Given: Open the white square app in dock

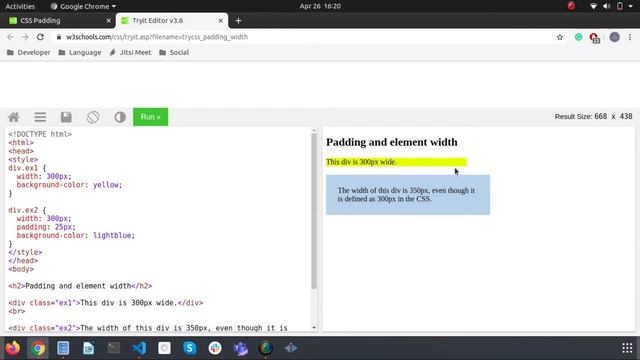Looking at the screenshot, I should click(x=164, y=348).
